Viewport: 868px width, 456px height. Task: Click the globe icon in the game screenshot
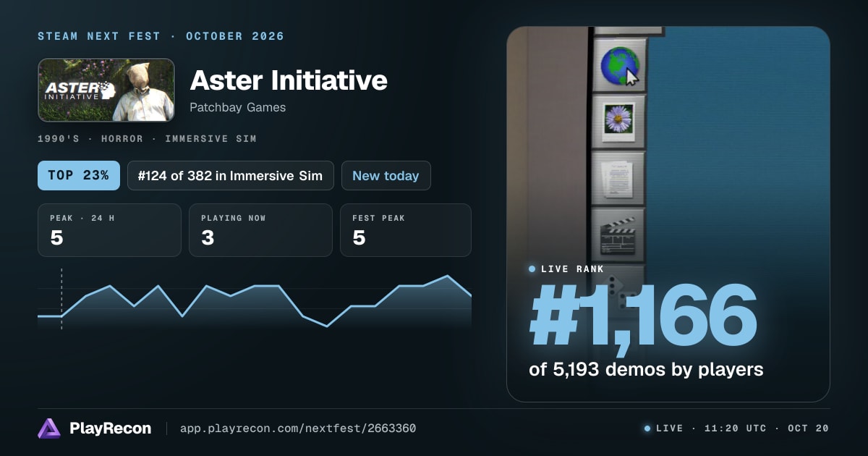(x=619, y=66)
